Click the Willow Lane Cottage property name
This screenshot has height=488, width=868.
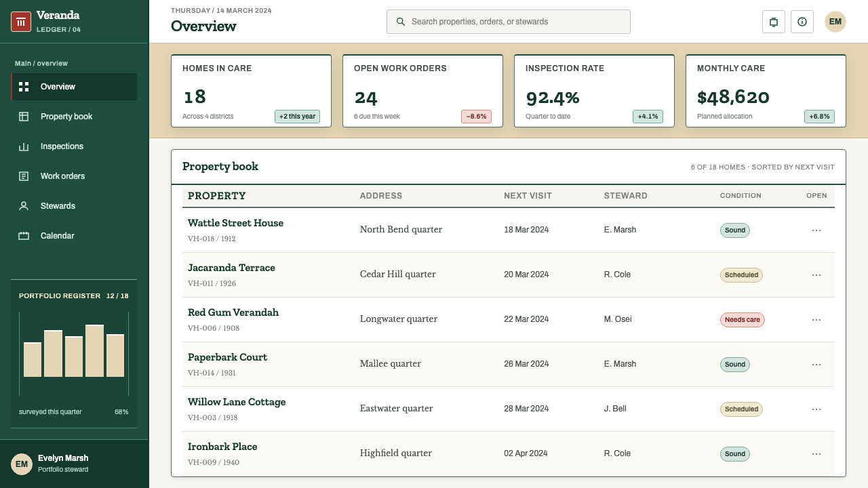[237, 402]
